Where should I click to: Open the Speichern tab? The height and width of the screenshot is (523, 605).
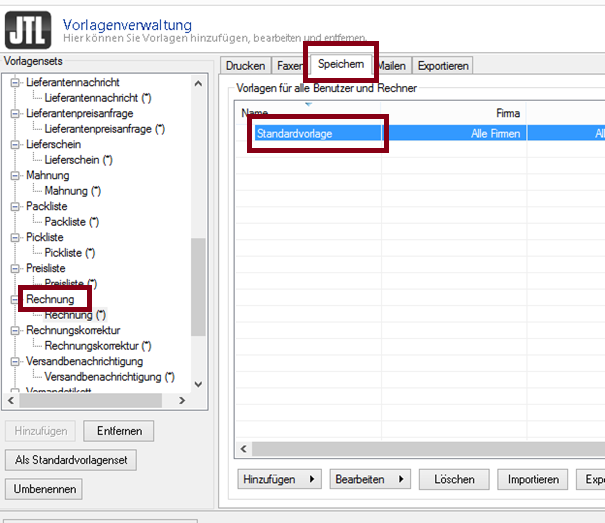tap(341, 64)
